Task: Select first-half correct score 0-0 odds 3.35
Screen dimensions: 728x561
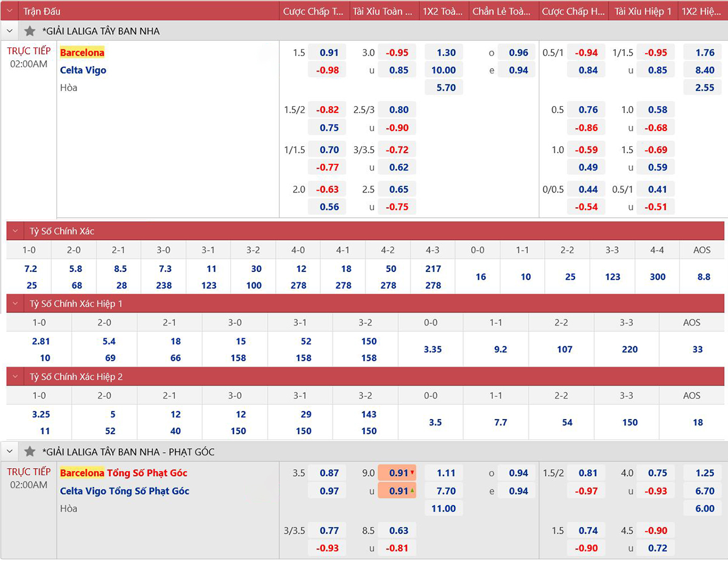Action: 433,350
